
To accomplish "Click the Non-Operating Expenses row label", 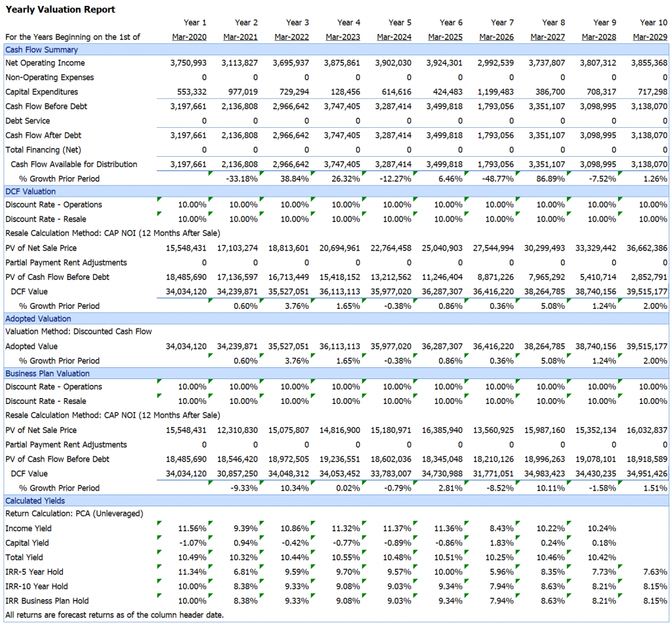I will pyautogui.click(x=50, y=77).
